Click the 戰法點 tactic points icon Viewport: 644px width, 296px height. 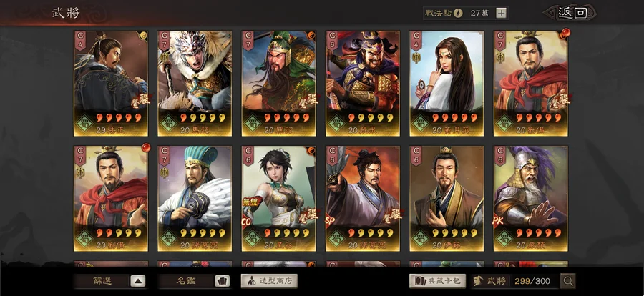point(459,13)
